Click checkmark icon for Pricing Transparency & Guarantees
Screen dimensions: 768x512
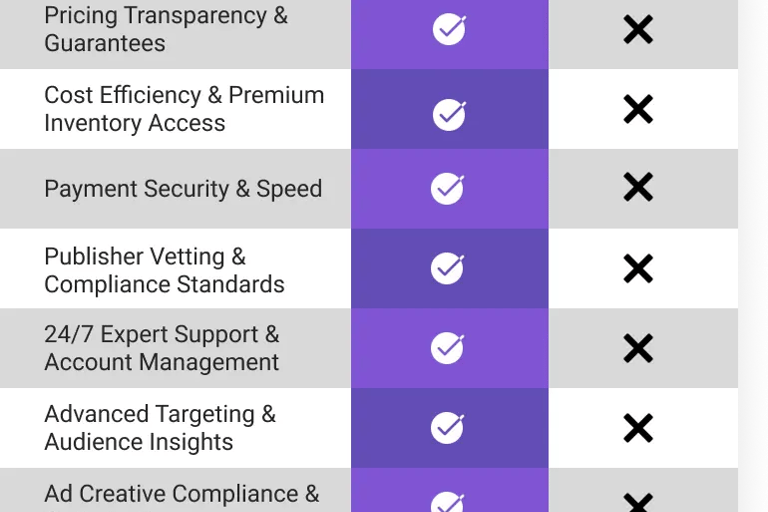coord(449,29)
